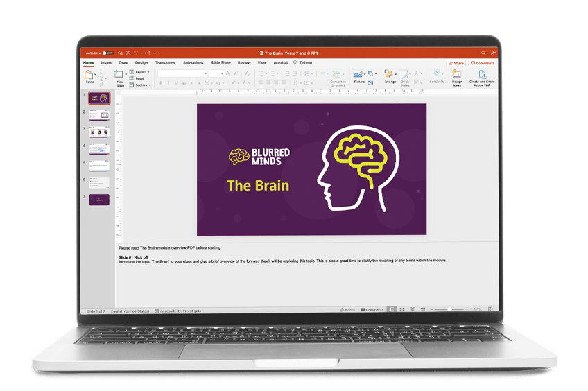Select slide 7 thumbnail
This screenshot has height=391, width=588.
(99, 200)
